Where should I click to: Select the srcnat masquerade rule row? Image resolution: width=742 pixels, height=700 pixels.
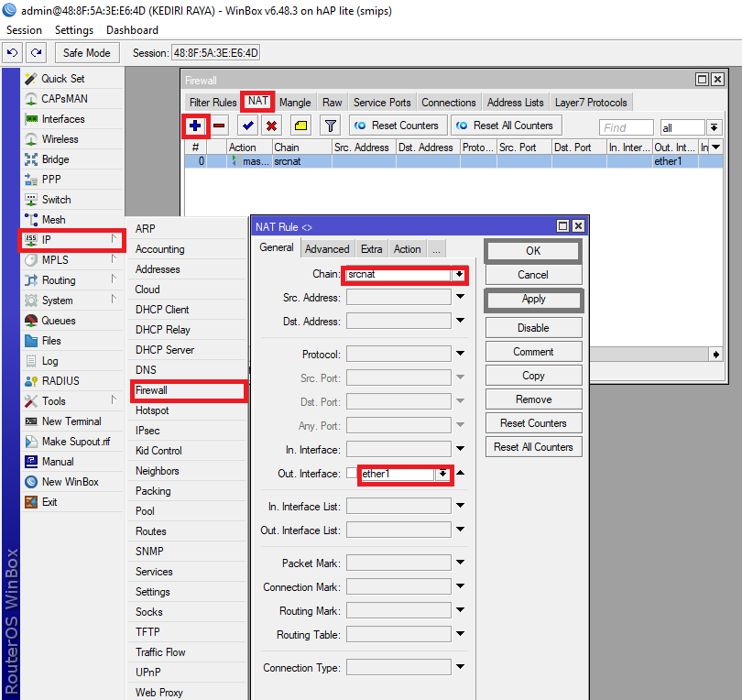(x=453, y=161)
